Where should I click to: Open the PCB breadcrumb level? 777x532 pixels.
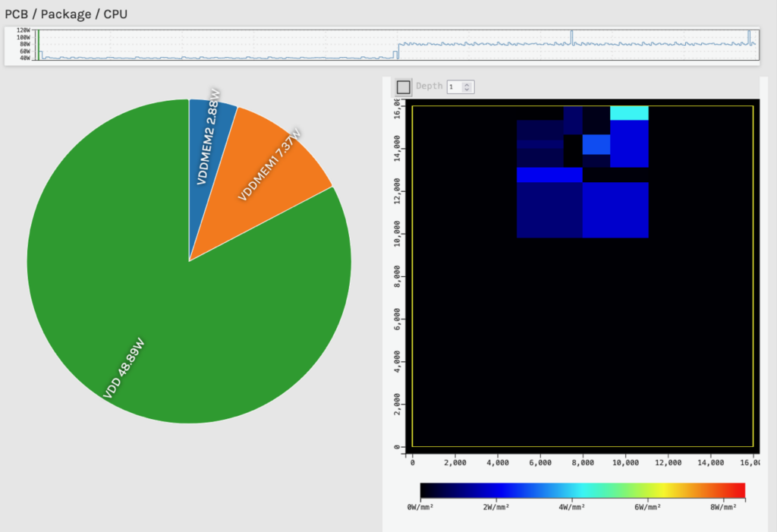17,14
